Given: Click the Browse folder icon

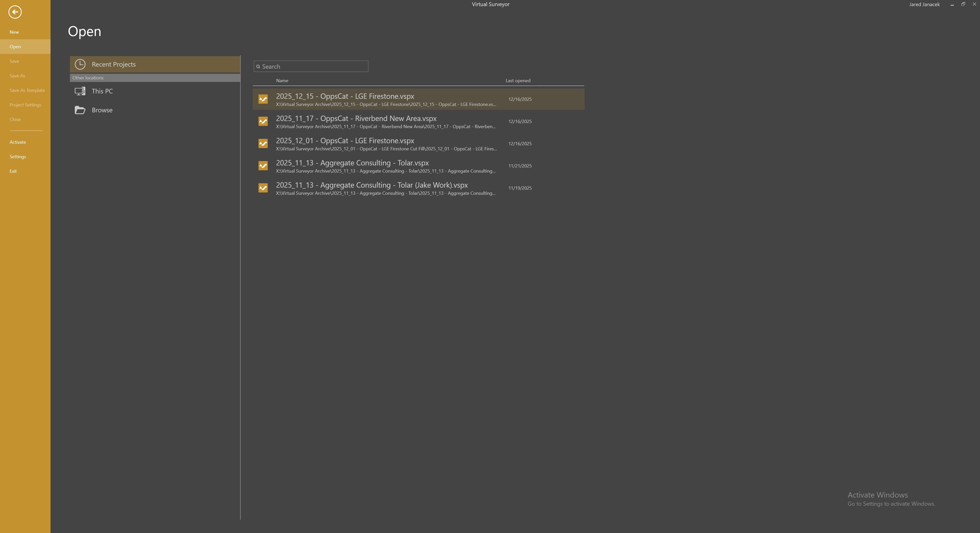Looking at the screenshot, I should 80,110.
